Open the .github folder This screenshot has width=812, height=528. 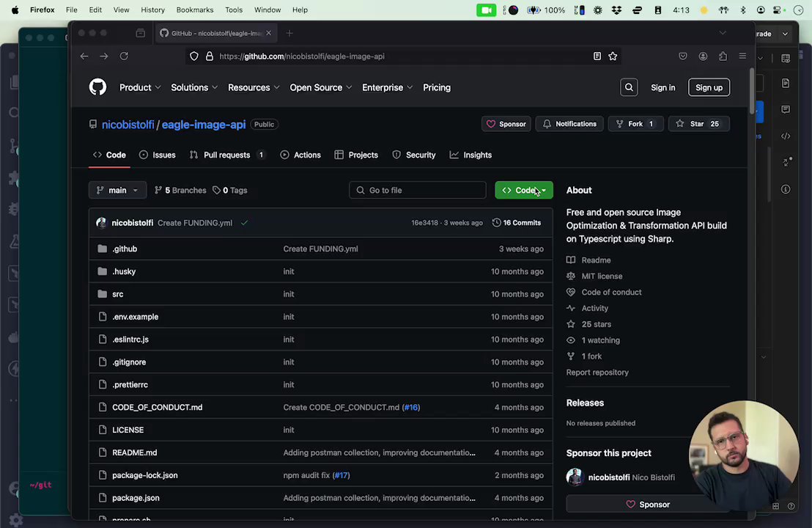coord(125,249)
